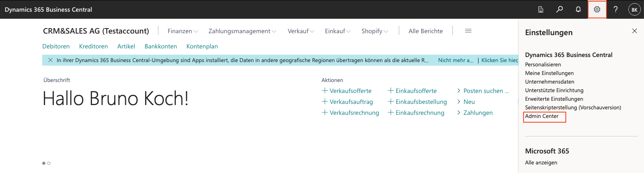Viewport: 644px width, 173px height.
Task: Click the Aktionen label
Action: (332, 80)
